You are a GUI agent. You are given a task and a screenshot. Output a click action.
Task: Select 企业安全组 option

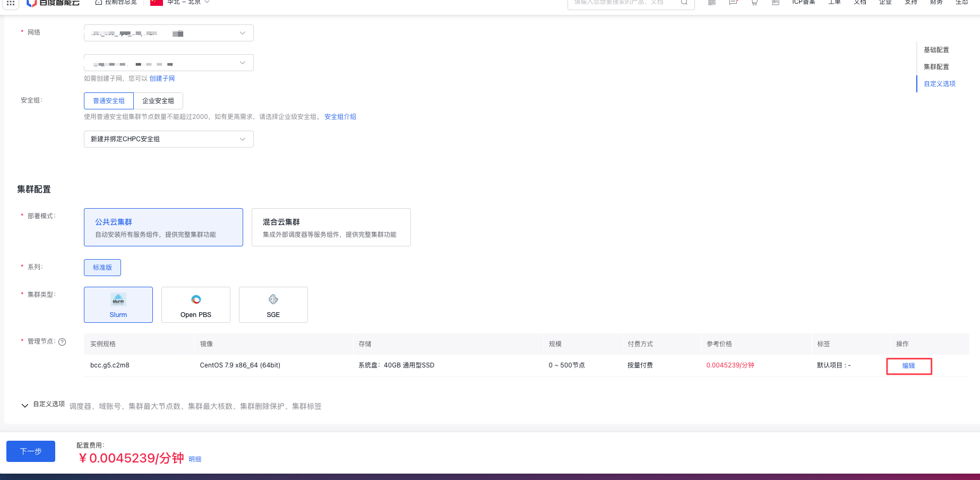[158, 101]
